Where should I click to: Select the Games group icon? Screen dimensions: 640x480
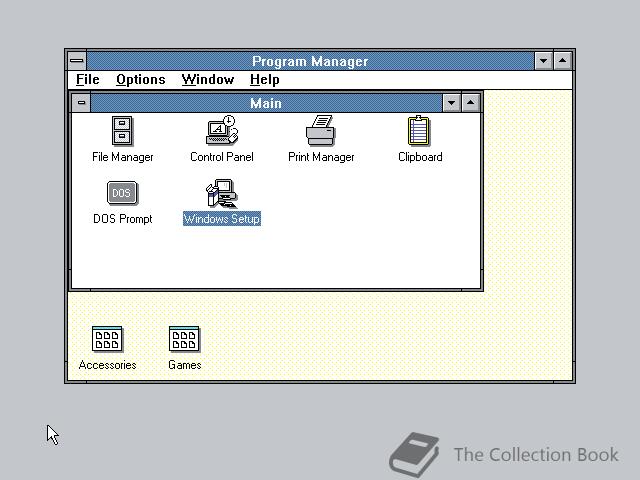(184, 339)
